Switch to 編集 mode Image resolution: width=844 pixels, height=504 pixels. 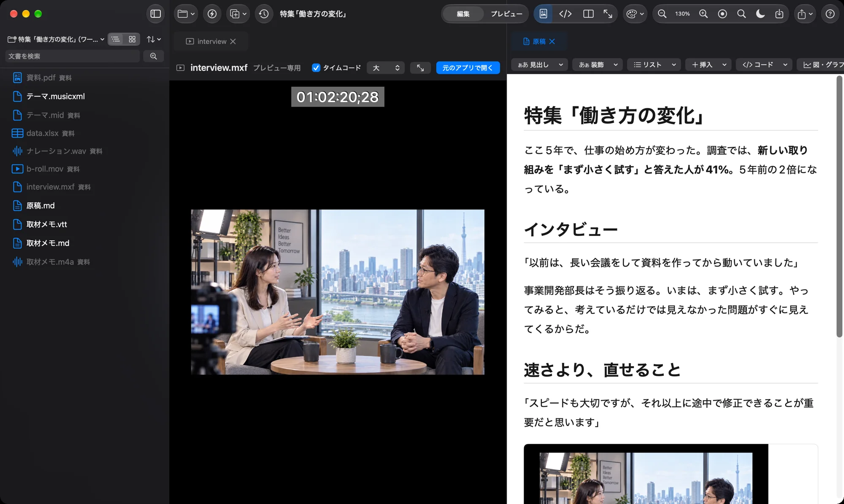(x=463, y=14)
